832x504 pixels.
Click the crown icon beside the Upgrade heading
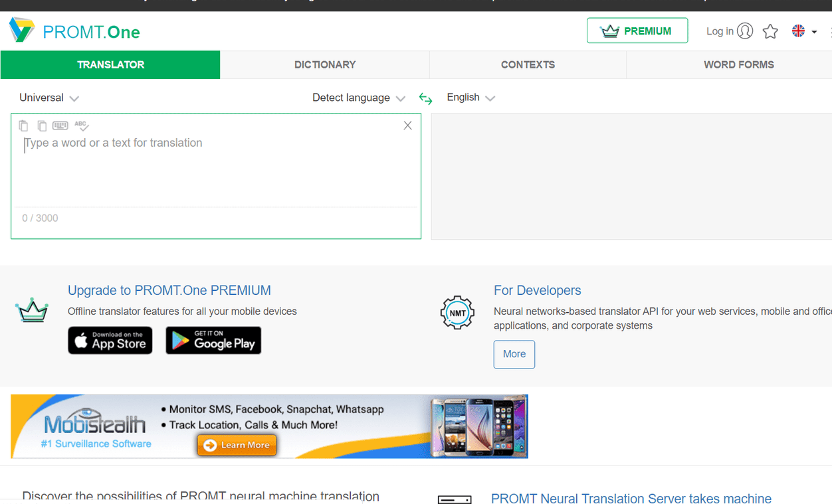(x=32, y=310)
